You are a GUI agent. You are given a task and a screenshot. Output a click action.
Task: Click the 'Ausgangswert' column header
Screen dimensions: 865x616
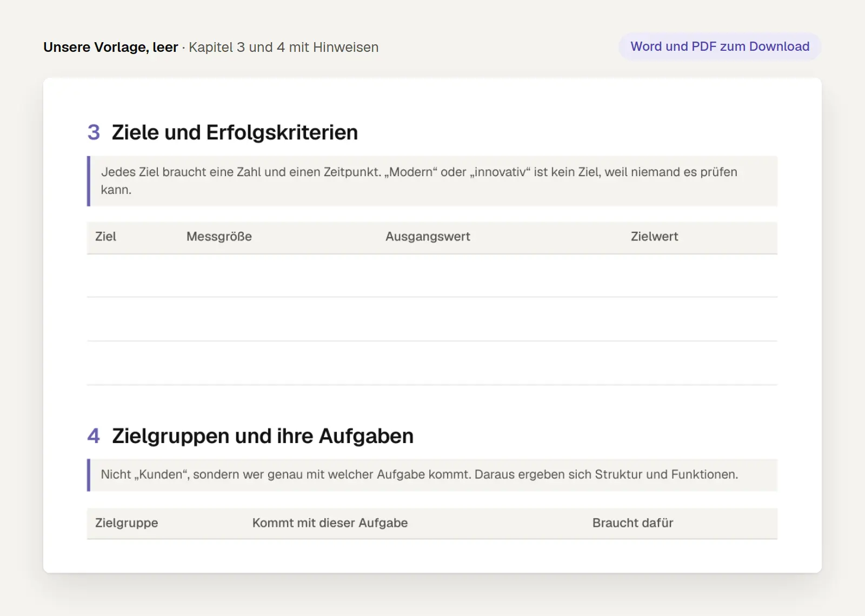click(x=428, y=237)
